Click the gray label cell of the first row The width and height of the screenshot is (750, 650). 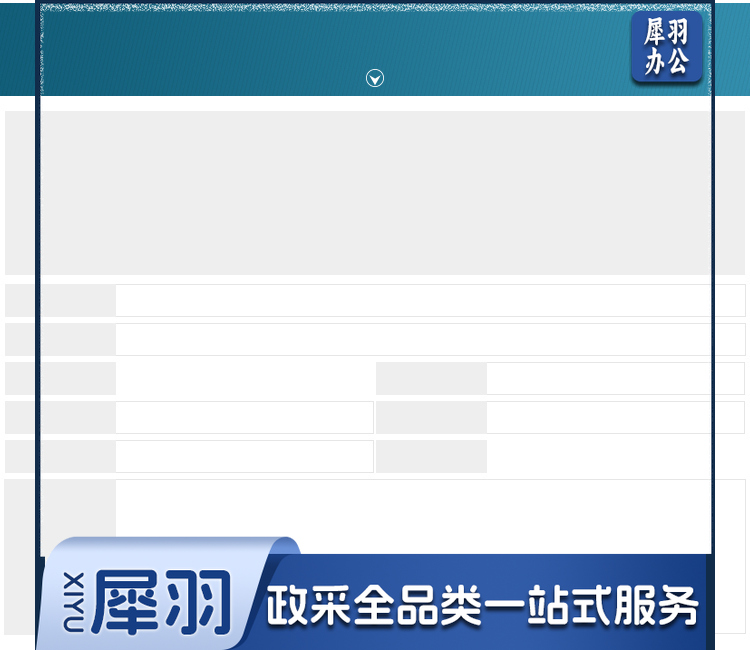click(x=60, y=301)
